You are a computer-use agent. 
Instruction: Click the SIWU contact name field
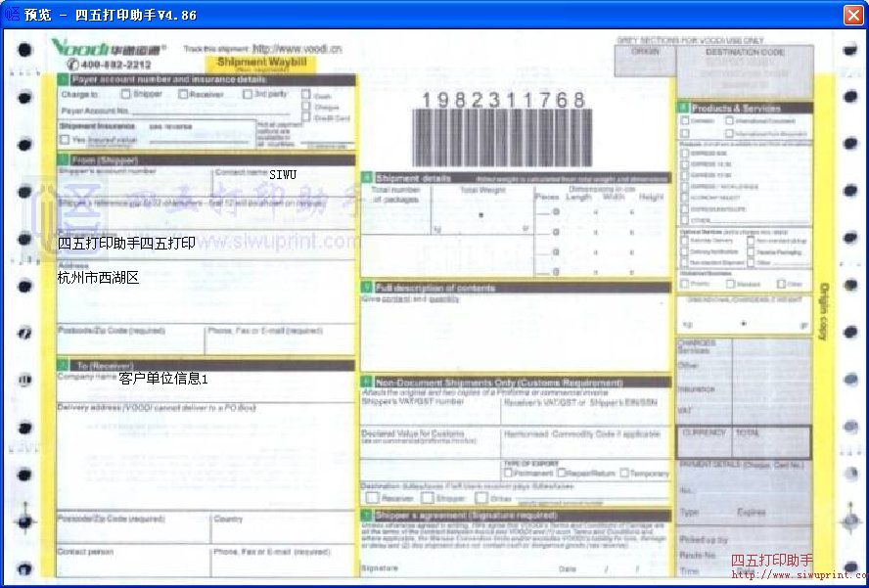[283, 174]
